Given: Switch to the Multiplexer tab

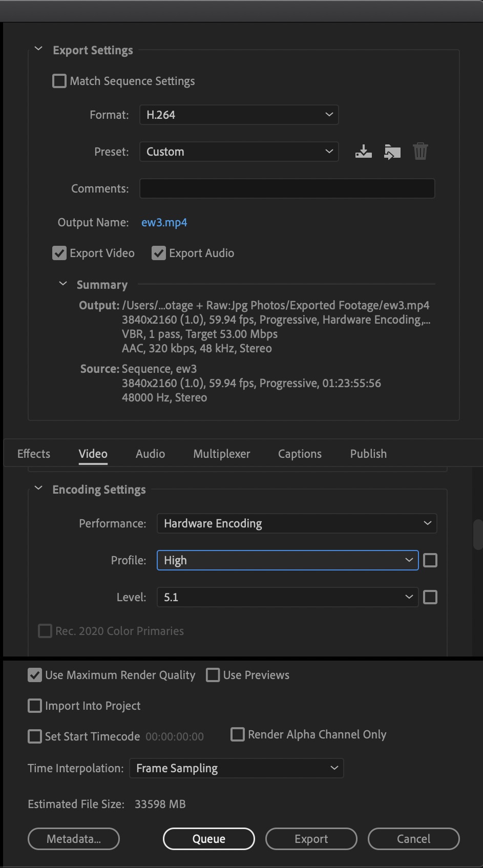Looking at the screenshot, I should [x=221, y=454].
